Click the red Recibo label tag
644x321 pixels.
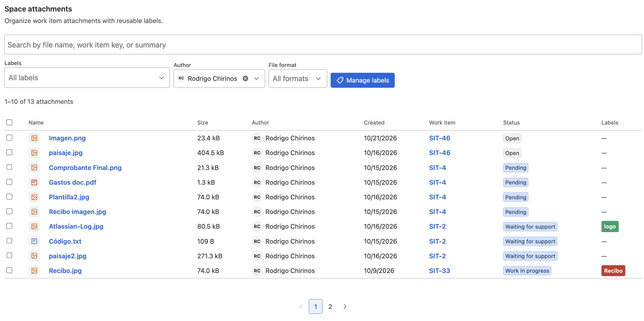click(x=613, y=271)
